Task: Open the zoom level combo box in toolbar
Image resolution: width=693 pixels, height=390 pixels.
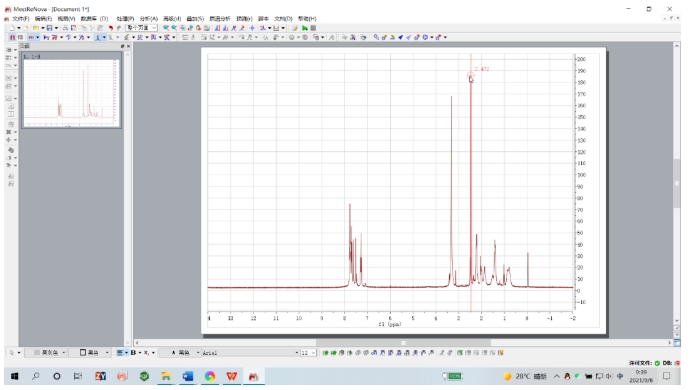Action: [141, 28]
